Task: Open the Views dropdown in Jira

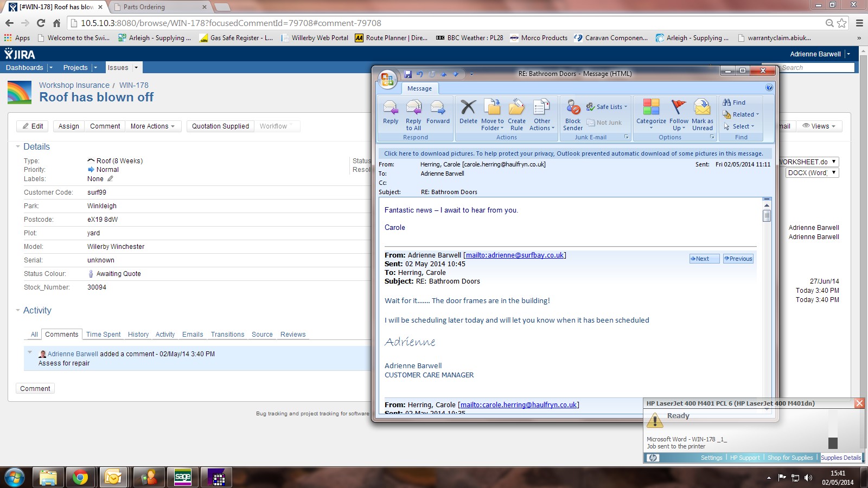Action: (819, 126)
